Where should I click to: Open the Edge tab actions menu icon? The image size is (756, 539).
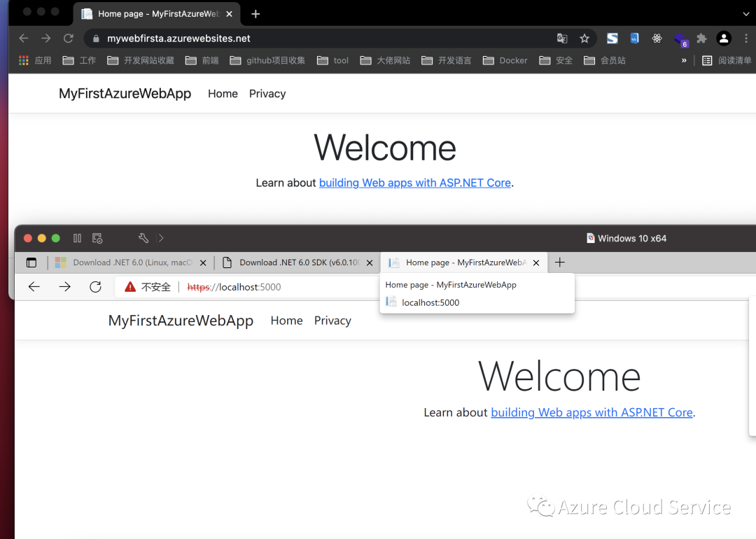pos(31,262)
